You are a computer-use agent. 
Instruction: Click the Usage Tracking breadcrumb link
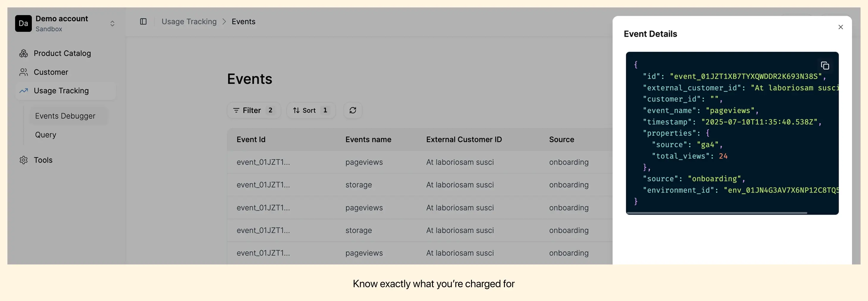point(189,22)
